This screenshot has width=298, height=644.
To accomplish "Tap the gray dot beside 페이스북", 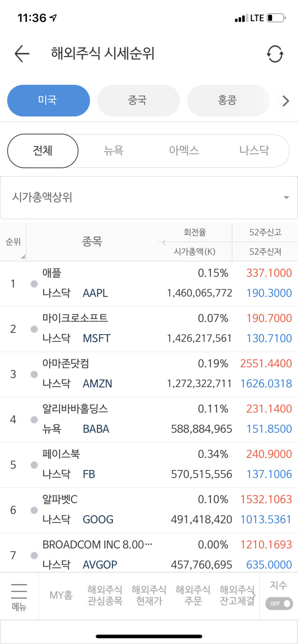I will click(34, 465).
